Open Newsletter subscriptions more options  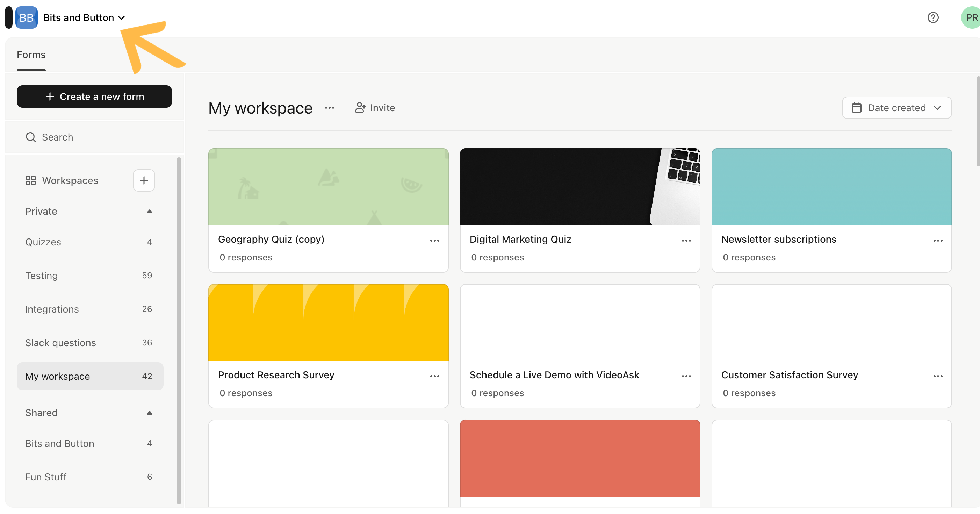[938, 241]
